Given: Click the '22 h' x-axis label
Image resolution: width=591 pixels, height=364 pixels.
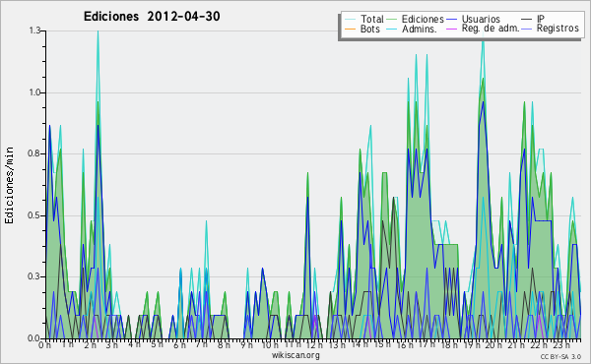Looking at the screenshot, I should click(538, 344).
